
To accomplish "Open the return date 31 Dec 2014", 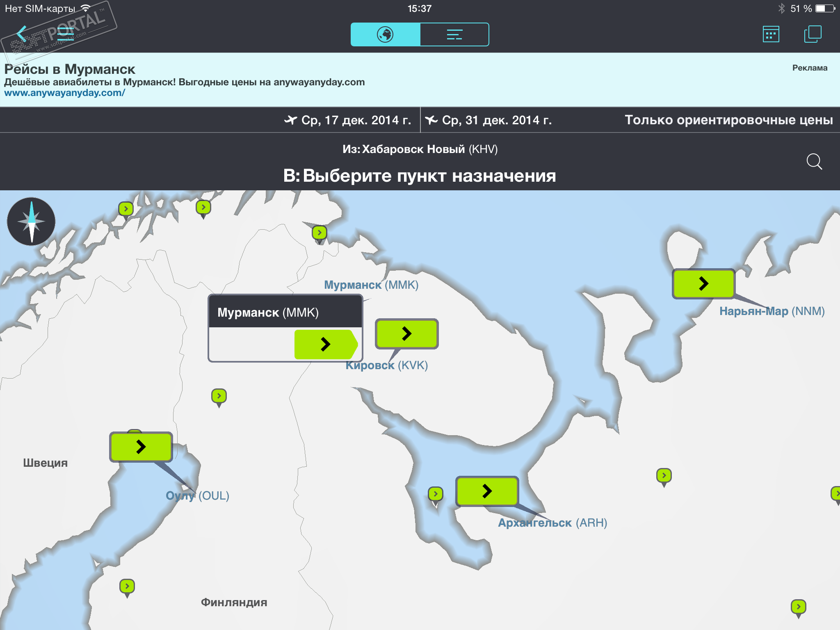I will (x=489, y=120).
